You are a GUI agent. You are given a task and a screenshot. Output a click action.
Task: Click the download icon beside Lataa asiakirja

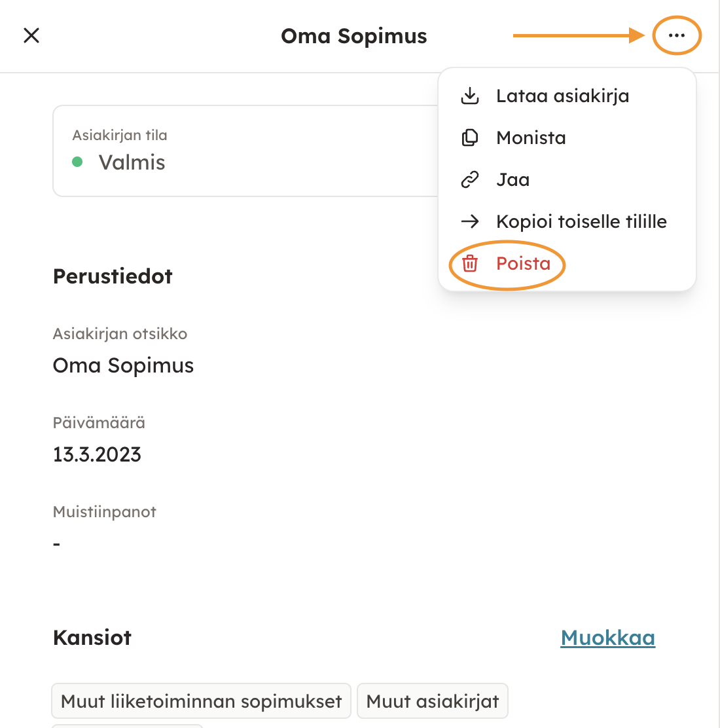pos(470,96)
